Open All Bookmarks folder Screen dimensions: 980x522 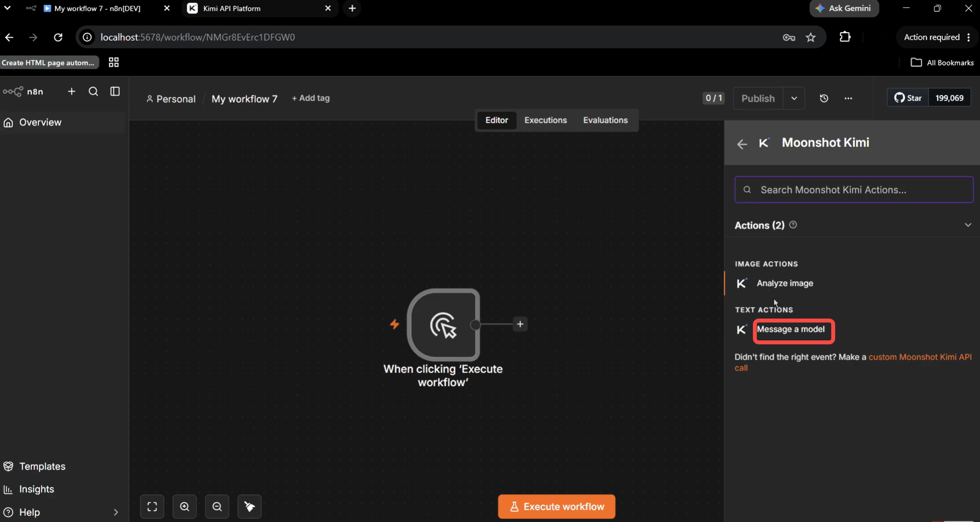942,63
